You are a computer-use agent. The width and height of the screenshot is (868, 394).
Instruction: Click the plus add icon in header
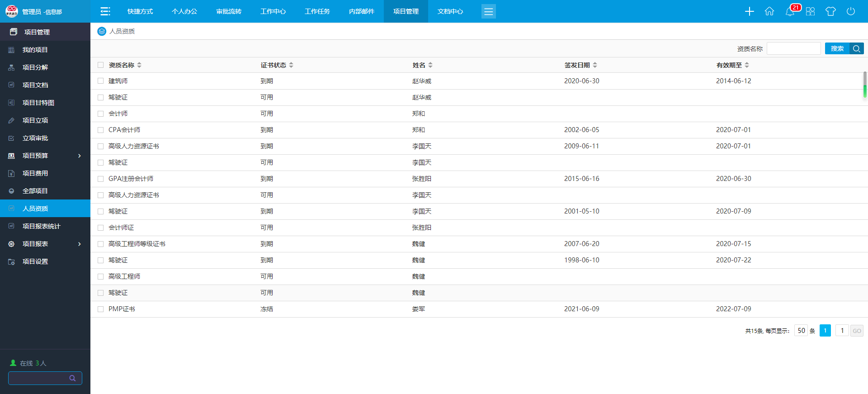(749, 11)
